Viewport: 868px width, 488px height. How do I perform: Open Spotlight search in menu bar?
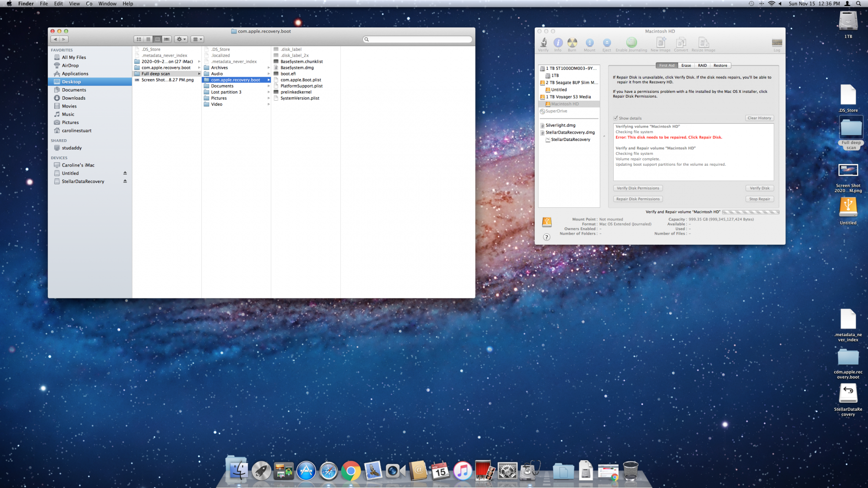pyautogui.click(x=858, y=3)
